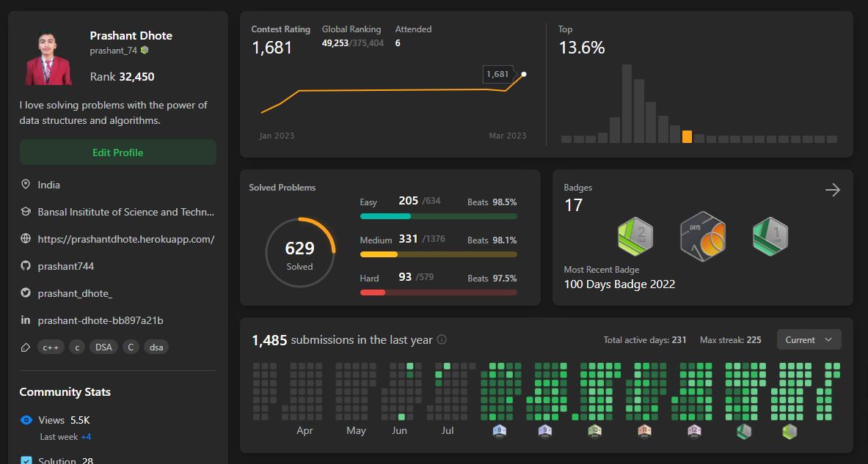Click the Edit Profile button
This screenshot has height=464, width=868.
pyautogui.click(x=118, y=152)
